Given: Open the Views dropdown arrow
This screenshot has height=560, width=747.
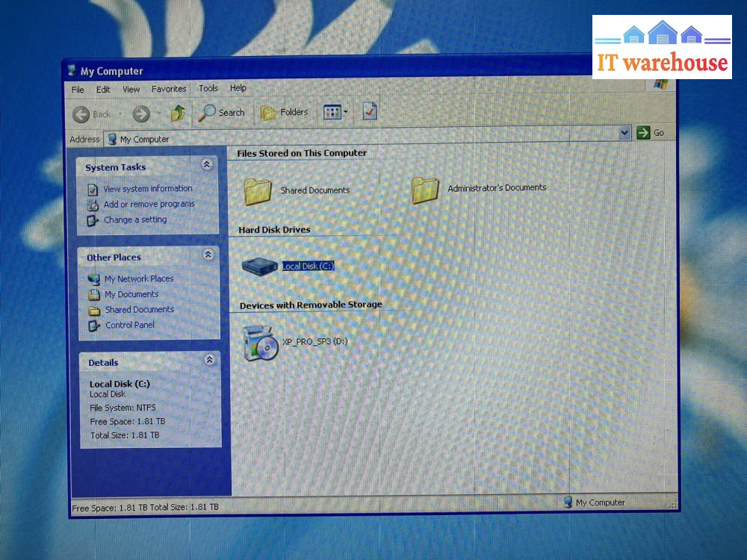Looking at the screenshot, I should pyautogui.click(x=345, y=113).
